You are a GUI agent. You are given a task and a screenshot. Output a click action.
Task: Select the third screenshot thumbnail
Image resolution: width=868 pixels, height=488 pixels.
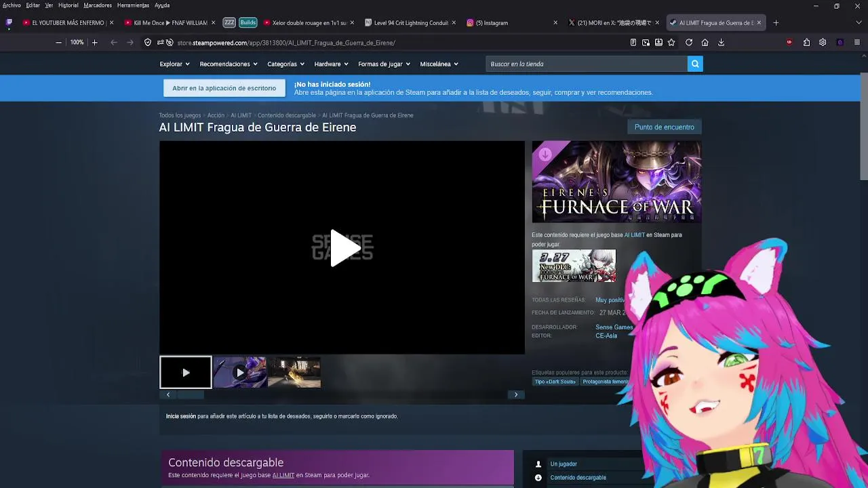(294, 372)
